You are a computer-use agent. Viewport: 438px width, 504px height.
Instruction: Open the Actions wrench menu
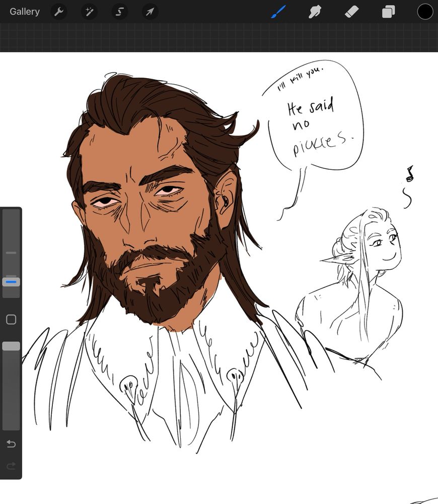point(59,12)
